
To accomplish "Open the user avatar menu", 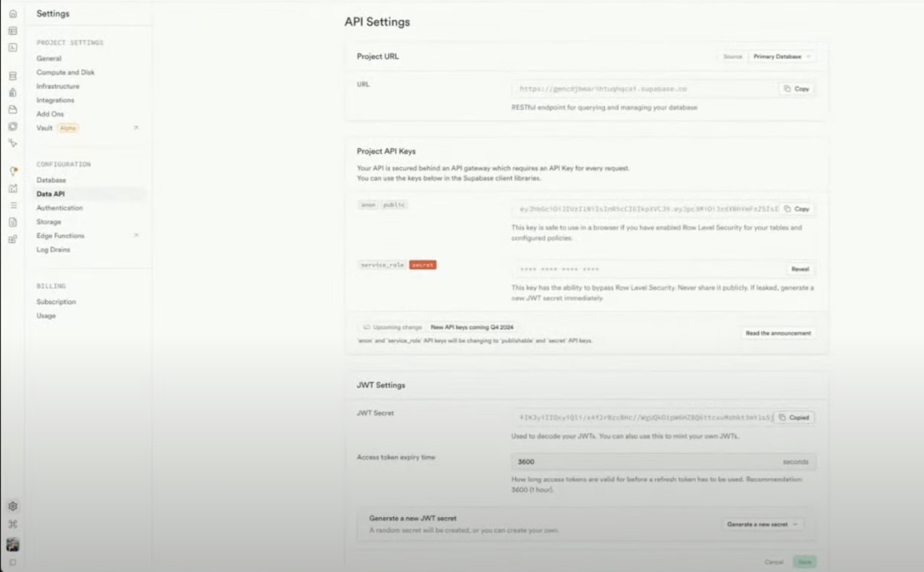I will pyautogui.click(x=13, y=544).
